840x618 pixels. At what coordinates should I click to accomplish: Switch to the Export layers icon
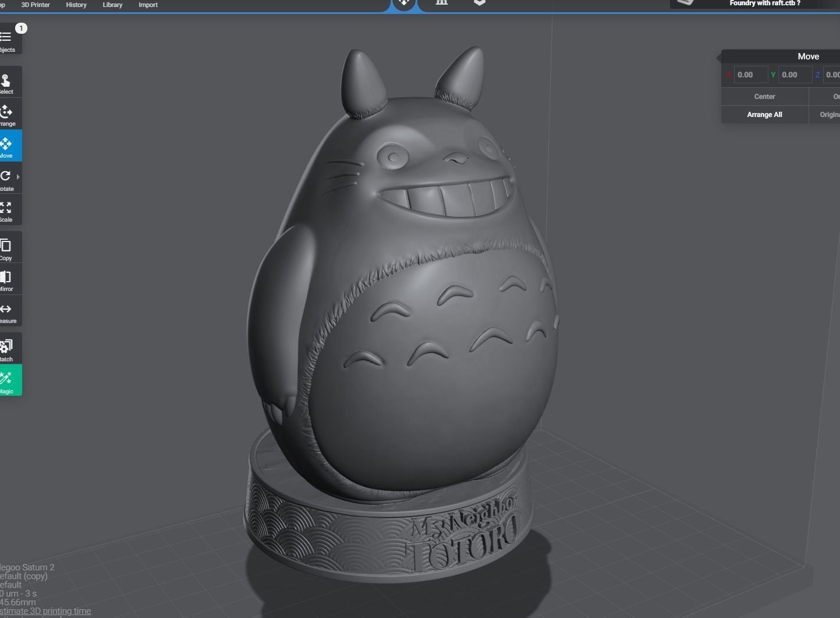479,3
